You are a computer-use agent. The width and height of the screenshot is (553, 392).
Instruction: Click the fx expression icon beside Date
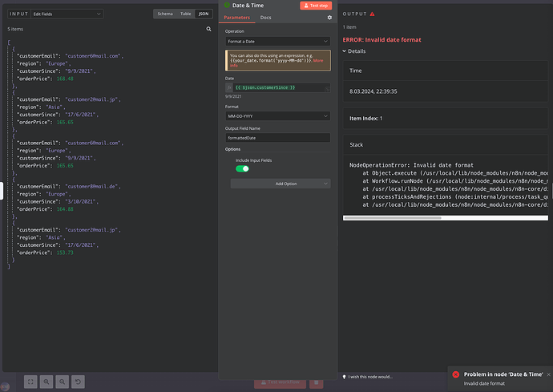tap(229, 87)
